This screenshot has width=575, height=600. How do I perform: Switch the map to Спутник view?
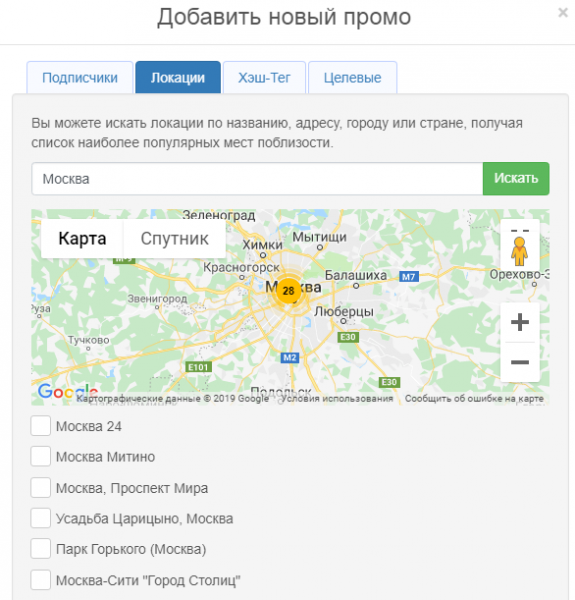pyautogui.click(x=174, y=238)
